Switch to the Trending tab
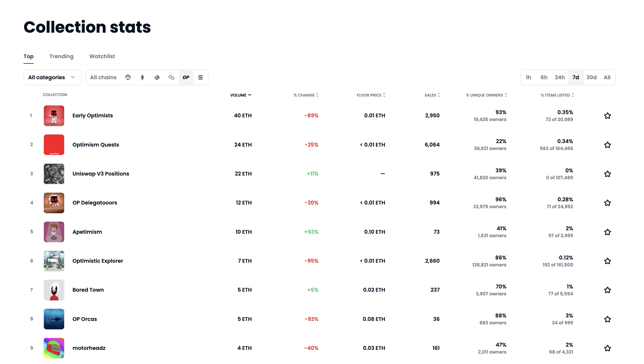Viewport: 644px width, 364px height. (61, 56)
